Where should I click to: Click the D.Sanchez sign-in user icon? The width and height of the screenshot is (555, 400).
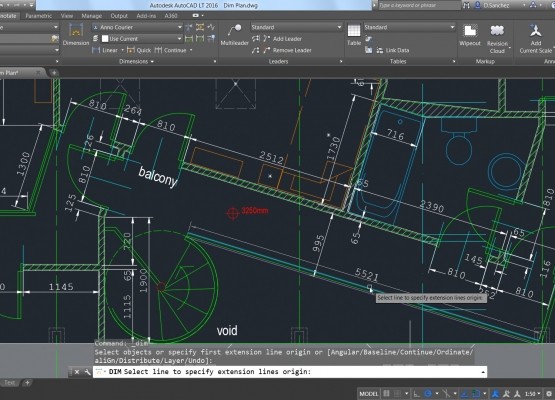pyautogui.click(x=477, y=5)
